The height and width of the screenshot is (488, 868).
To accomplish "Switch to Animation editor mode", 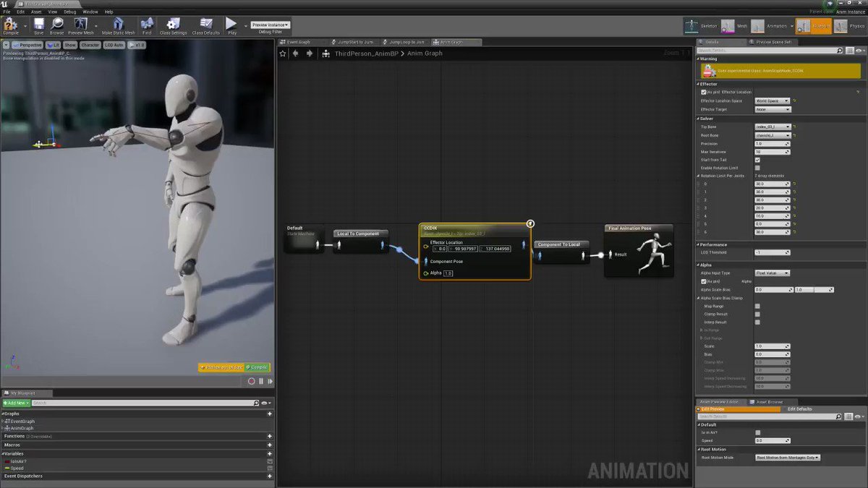I will click(769, 26).
